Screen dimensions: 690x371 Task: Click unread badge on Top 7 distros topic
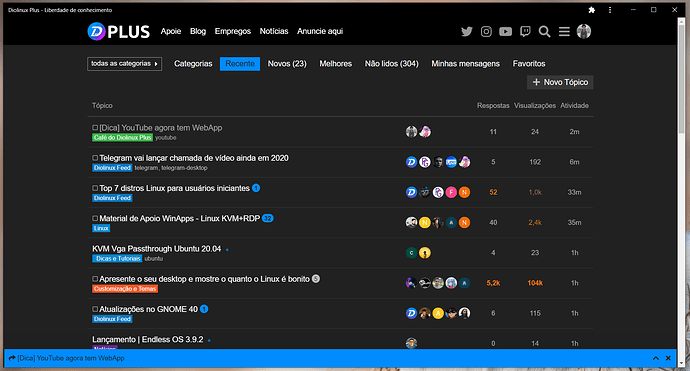tap(256, 188)
